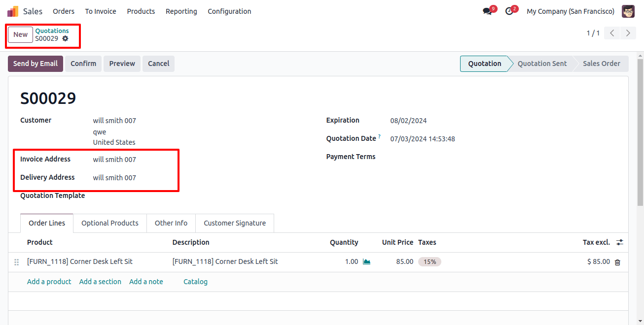Click the record pager 1 / 1
Viewport: 644px width, 325px height.
click(593, 33)
